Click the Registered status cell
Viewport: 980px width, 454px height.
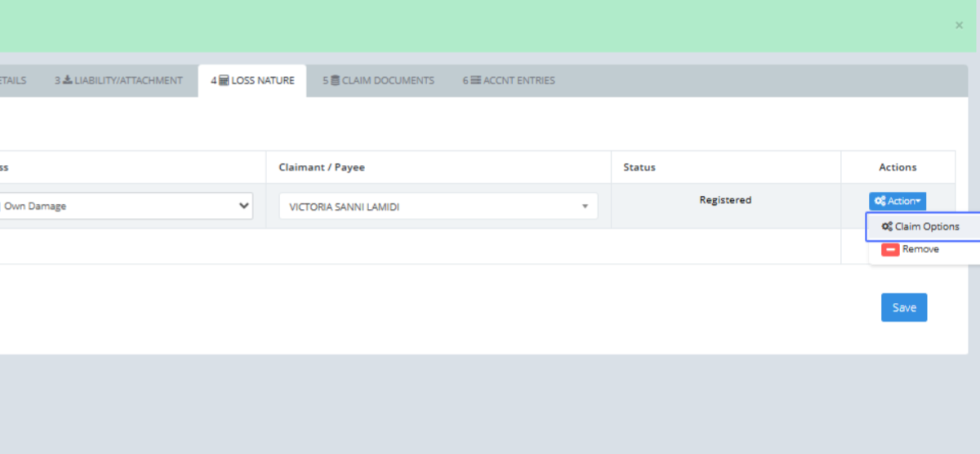[x=725, y=200]
